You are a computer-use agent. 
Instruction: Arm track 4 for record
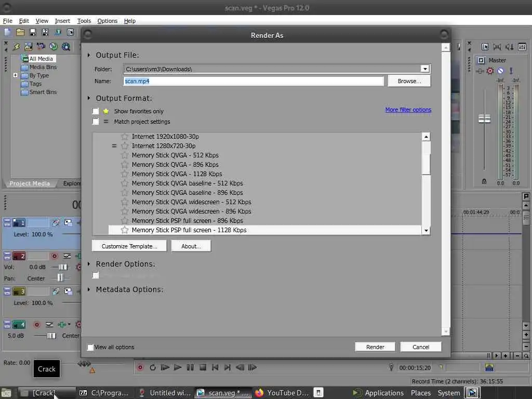coord(37,325)
